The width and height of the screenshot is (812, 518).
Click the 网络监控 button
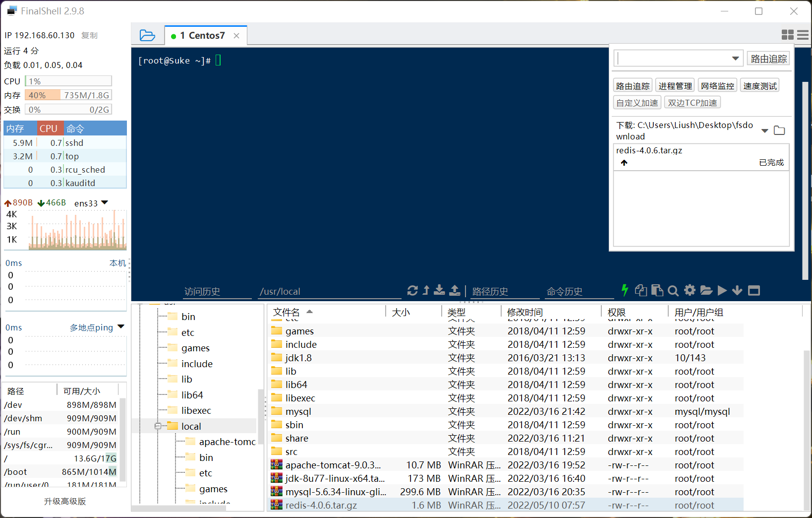(x=718, y=86)
